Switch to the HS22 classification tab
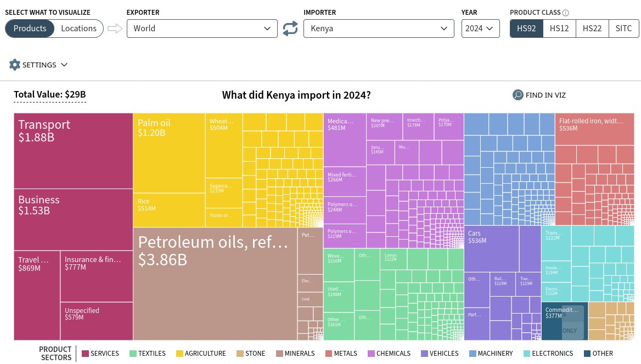 [592, 29]
